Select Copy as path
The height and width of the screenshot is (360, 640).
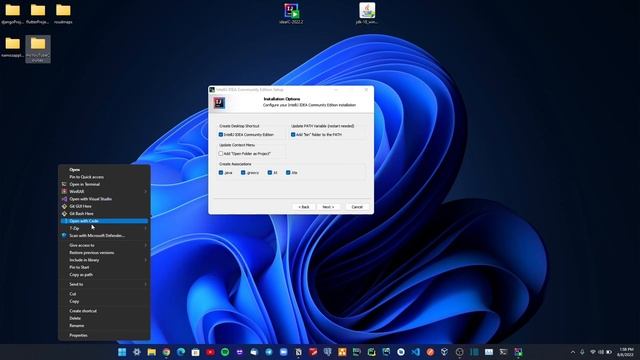[104, 275]
